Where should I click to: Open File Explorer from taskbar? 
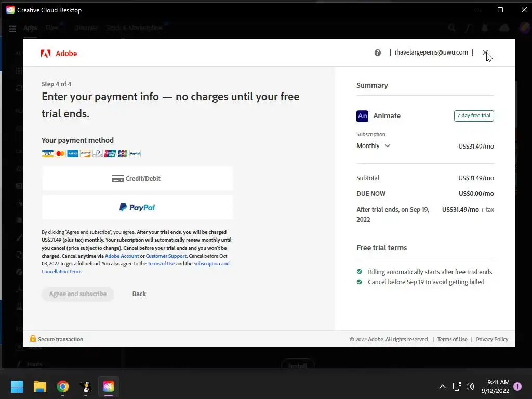39,387
